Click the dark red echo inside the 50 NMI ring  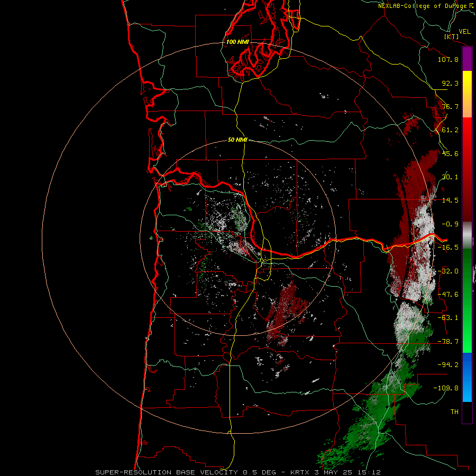pos(287,309)
